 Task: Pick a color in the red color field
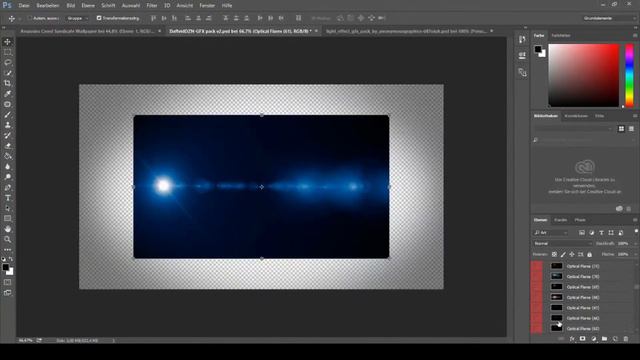pos(583,76)
